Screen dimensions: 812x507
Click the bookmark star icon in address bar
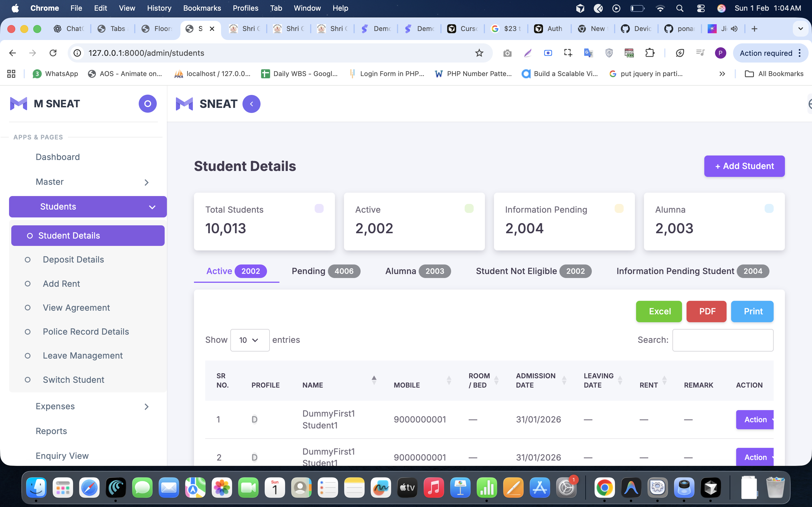(x=479, y=53)
